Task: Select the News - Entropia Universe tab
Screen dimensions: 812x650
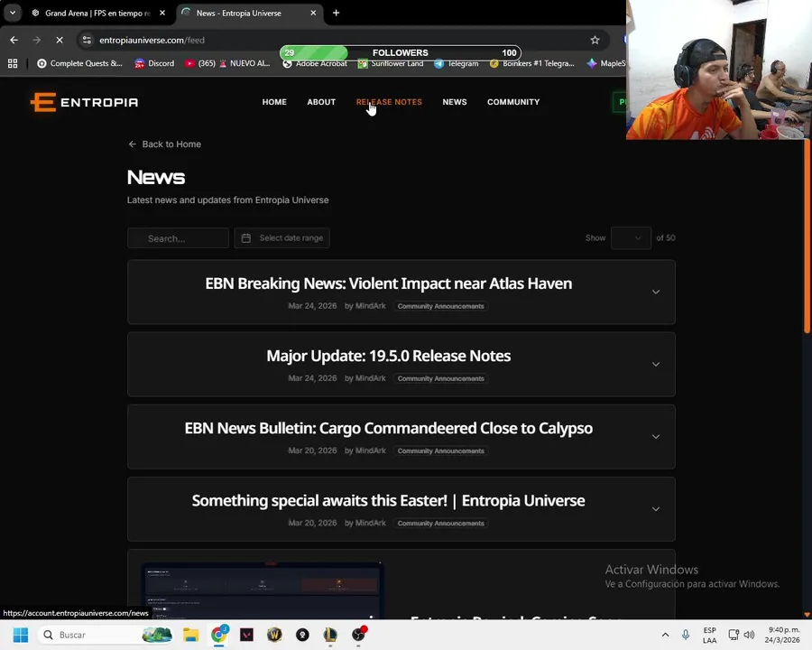Action: point(250,13)
